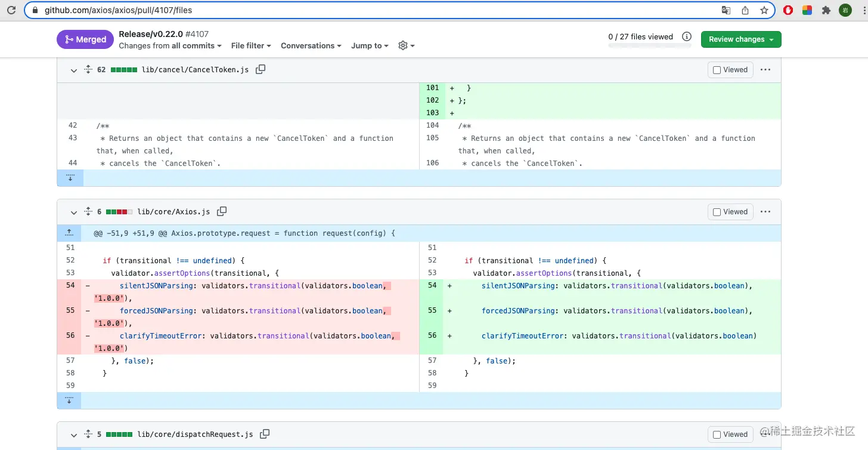Open the three-dot menu for Axios.js
The height and width of the screenshot is (450, 868).
[x=765, y=211]
